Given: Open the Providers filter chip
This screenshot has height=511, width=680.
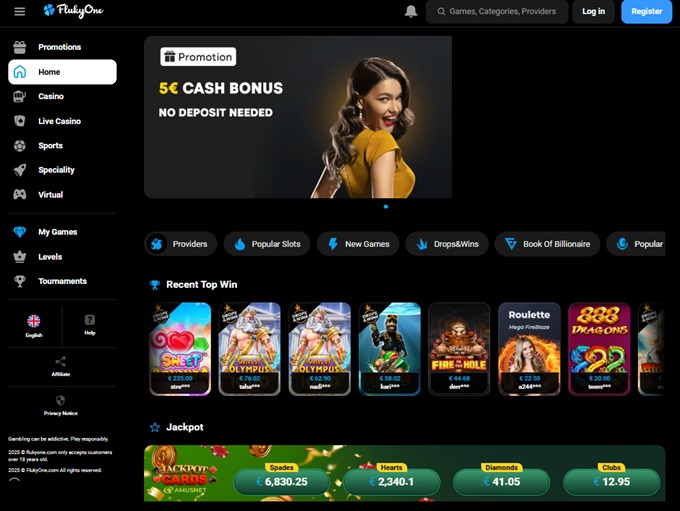Looking at the screenshot, I should point(181,244).
